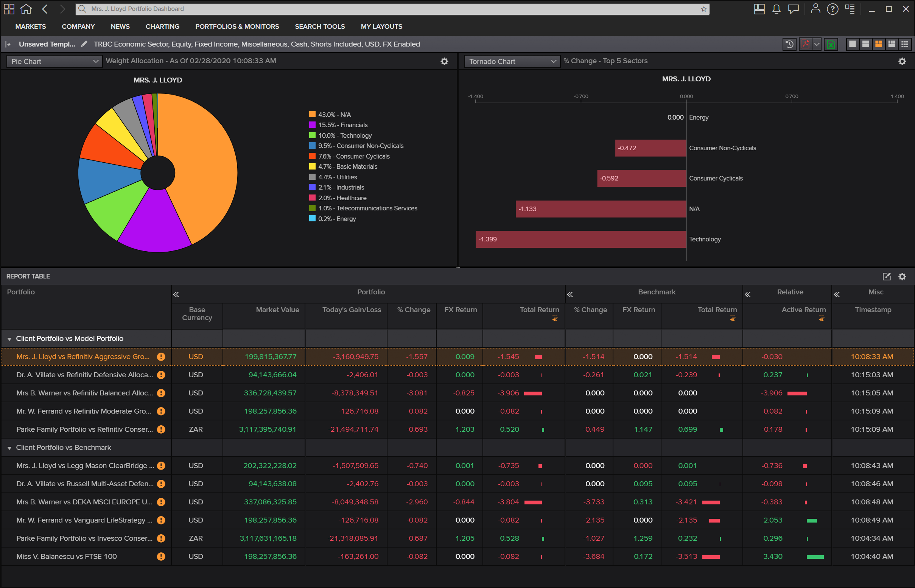Collapse the Portfolio column group
The width and height of the screenshot is (915, 588).
[176, 294]
